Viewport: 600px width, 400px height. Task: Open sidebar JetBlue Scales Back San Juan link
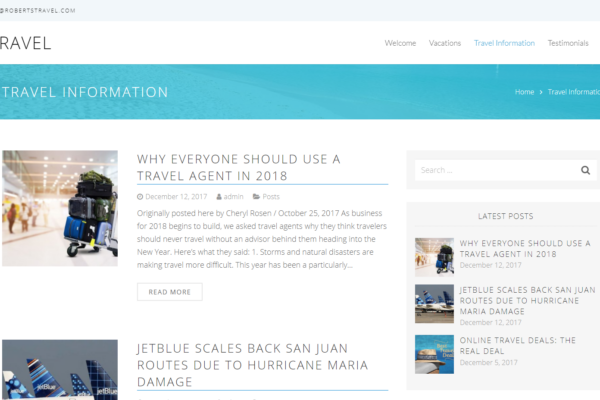[528, 300]
